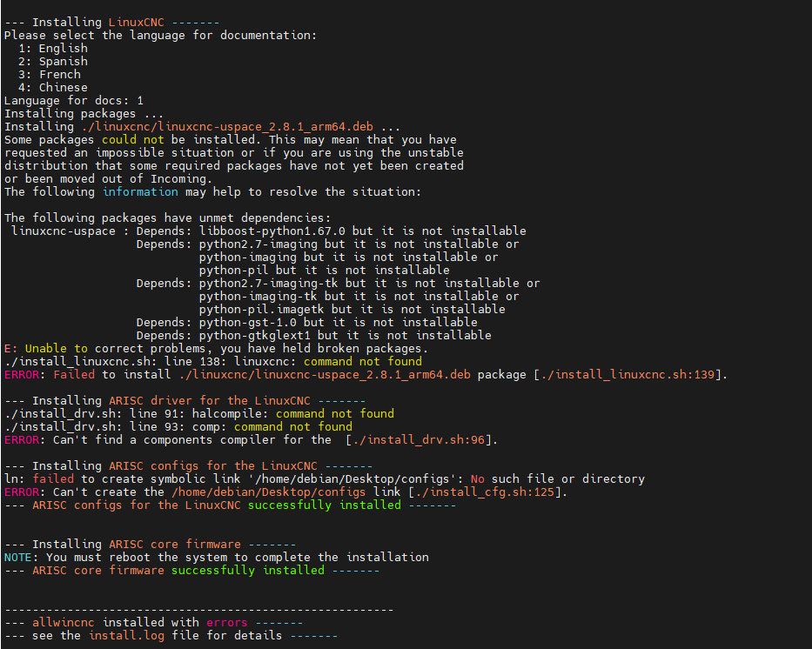The image size is (812, 649).
Task: Click the blue word 'information'
Action: tap(140, 191)
